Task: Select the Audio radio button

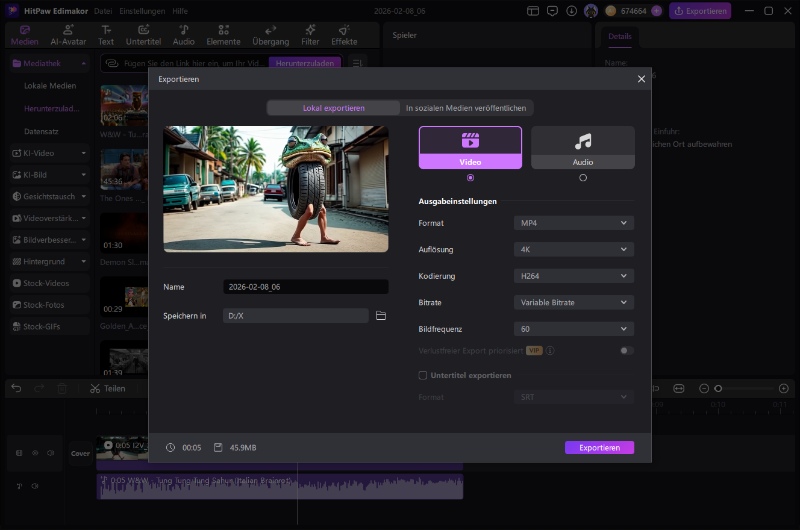Action: click(583, 178)
